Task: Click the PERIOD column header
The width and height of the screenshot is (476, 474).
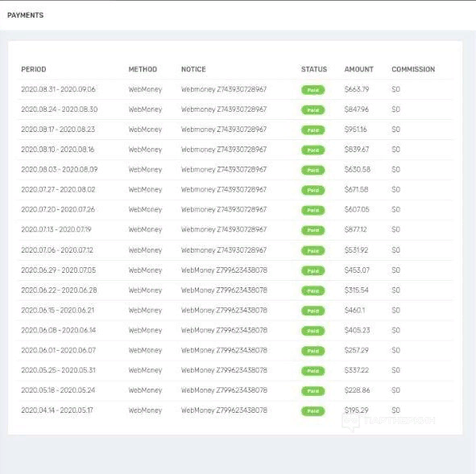Action: point(33,69)
